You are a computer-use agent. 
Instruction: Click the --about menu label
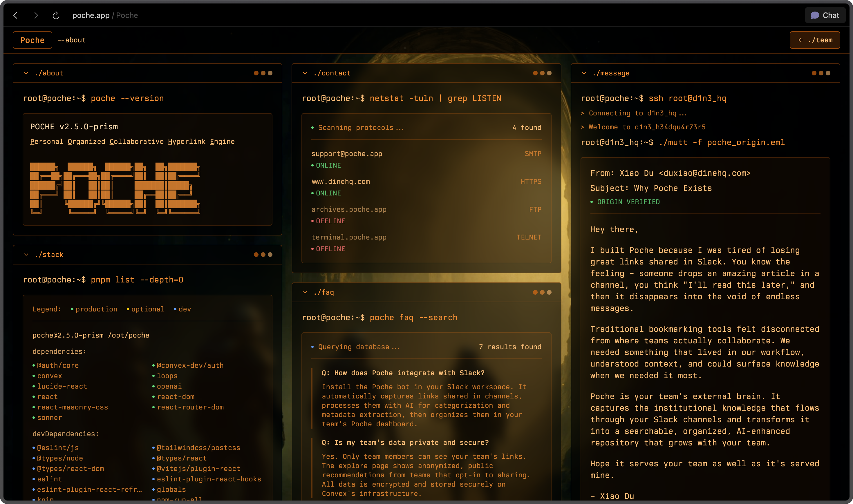coord(72,40)
